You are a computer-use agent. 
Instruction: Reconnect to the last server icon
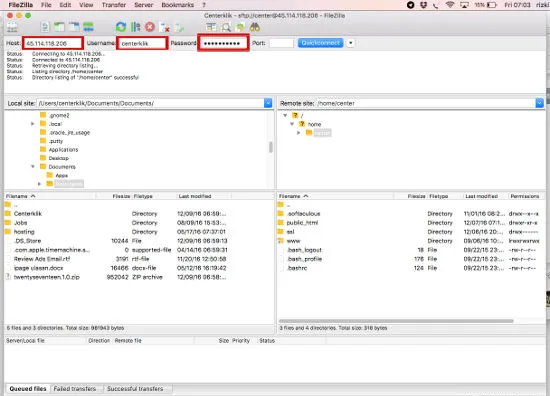click(x=179, y=27)
